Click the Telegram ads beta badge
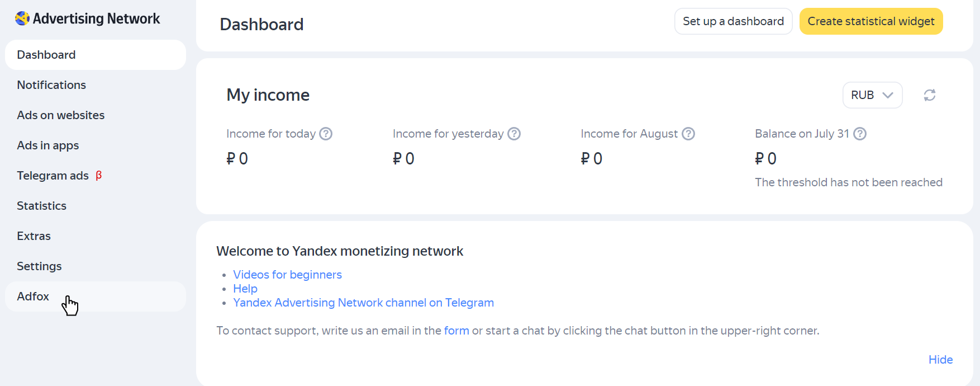The width and height of the screenshot is (980, 386). [x=99, y=176]
